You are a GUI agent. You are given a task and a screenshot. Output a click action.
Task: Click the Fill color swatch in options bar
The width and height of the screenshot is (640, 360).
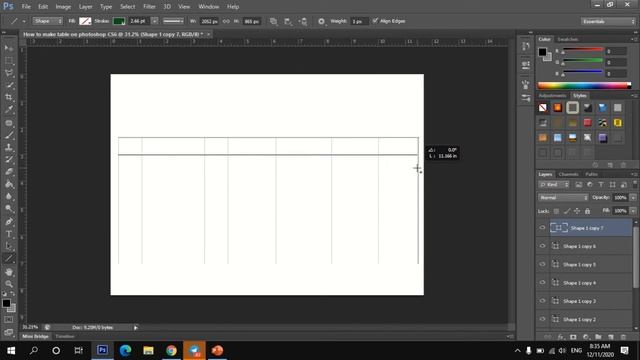point(85,21)
